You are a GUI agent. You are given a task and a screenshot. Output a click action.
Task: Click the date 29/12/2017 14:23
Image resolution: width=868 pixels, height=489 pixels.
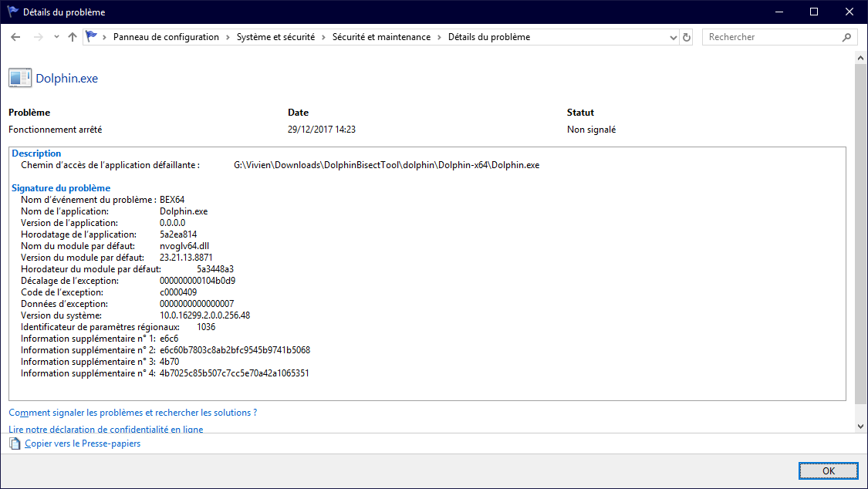[x=322, y=130]
